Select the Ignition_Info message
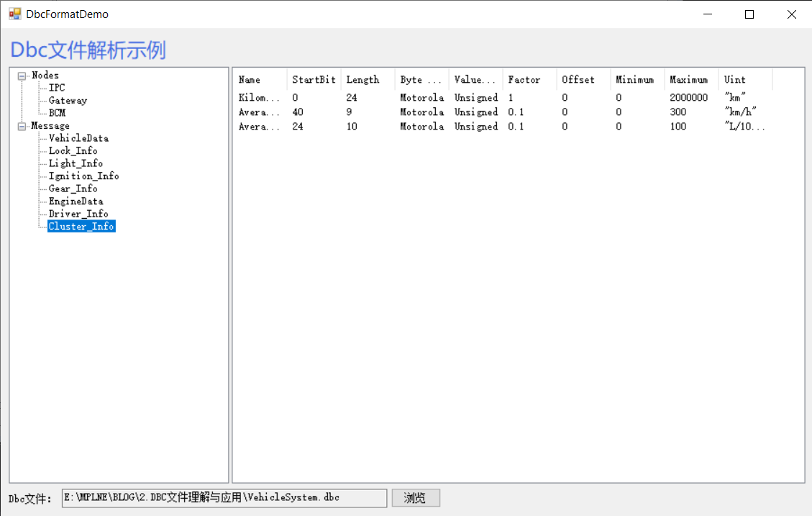812x516 pixels. (83, 176)
